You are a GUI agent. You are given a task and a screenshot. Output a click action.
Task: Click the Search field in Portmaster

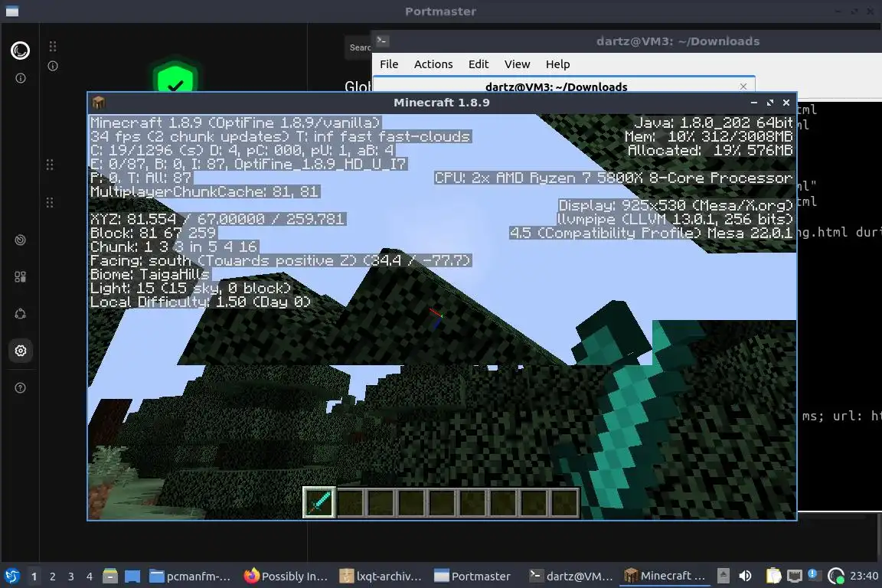tap(359, 47)
